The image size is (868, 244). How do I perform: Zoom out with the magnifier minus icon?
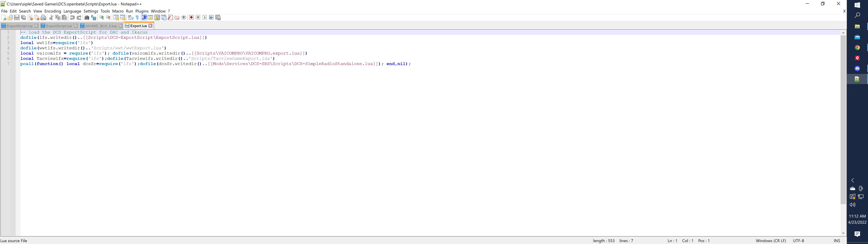point(108,17)
